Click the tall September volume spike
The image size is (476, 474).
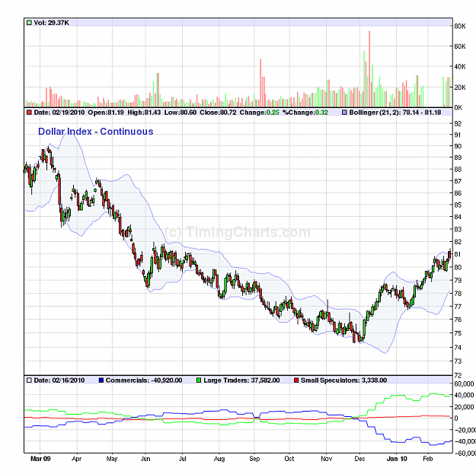260,83
